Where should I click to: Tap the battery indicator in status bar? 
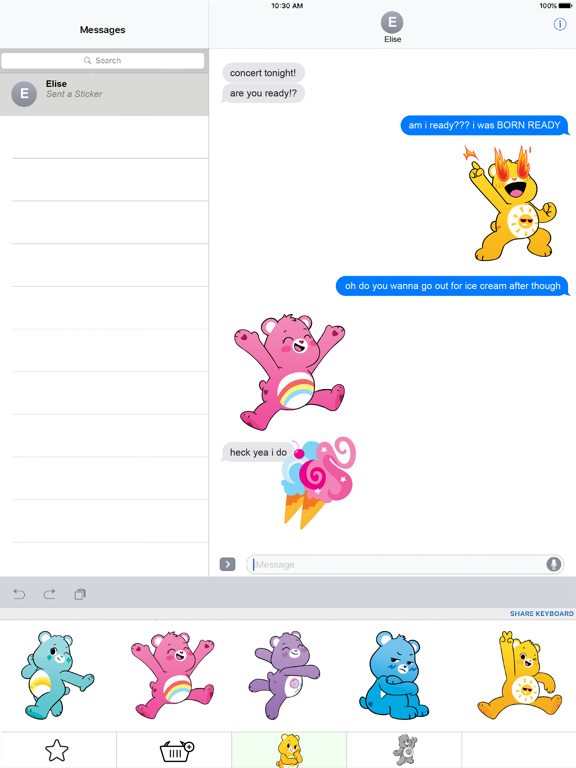(565, 6)
